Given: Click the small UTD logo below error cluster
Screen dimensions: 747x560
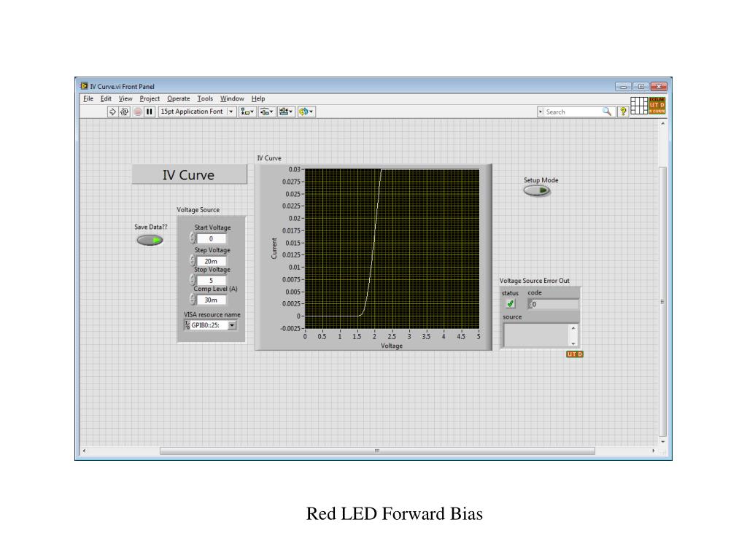Looking at the screenshot, I should point(575,354).
